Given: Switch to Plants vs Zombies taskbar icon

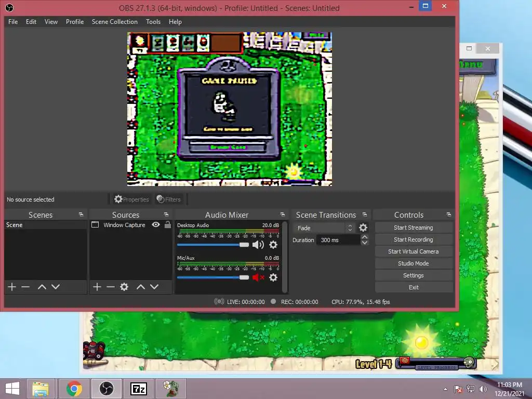Looking at the screenshot, I should click(170, 389).
